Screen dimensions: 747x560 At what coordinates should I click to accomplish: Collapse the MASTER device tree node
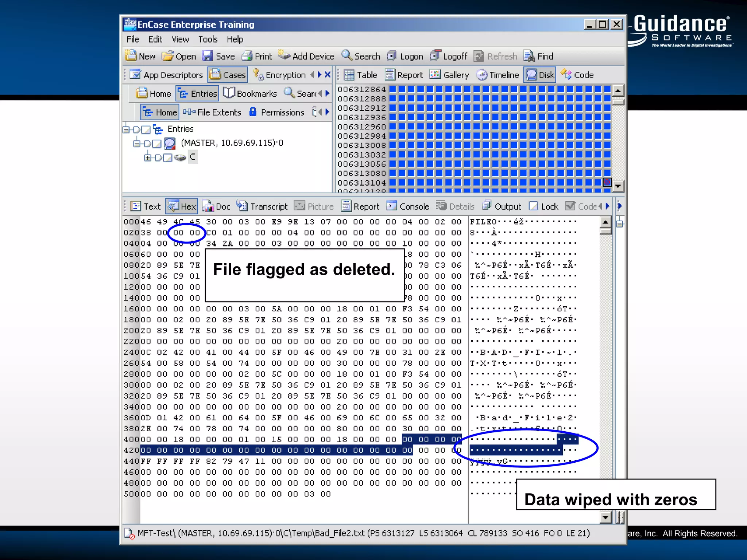pyautogui.click(x=136, y=143)
